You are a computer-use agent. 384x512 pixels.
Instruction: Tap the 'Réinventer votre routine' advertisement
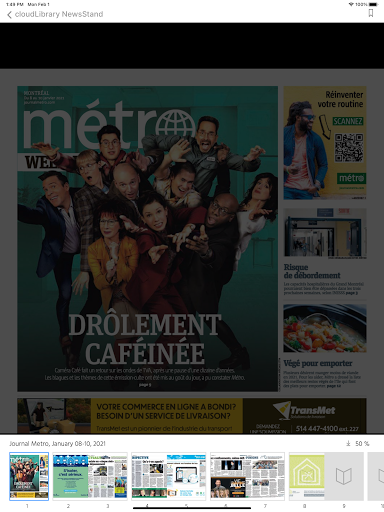(325, 143)
